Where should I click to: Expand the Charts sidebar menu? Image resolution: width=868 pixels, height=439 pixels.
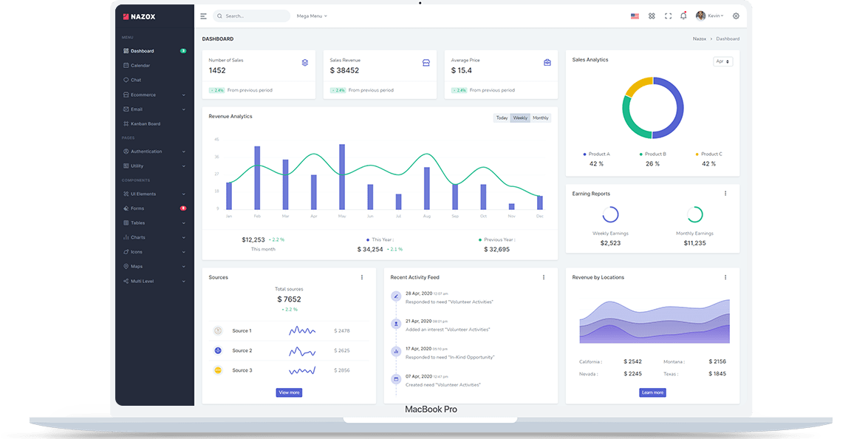point(154,237)
